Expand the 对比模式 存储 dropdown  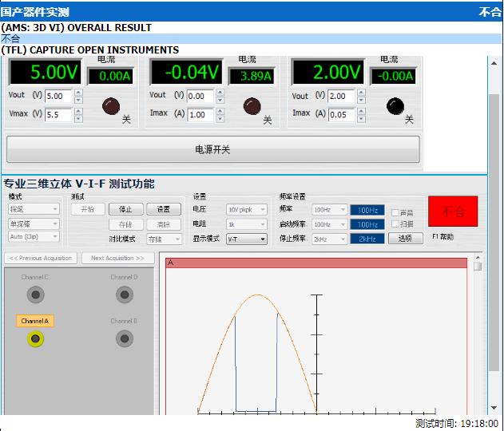click(165, 239)
